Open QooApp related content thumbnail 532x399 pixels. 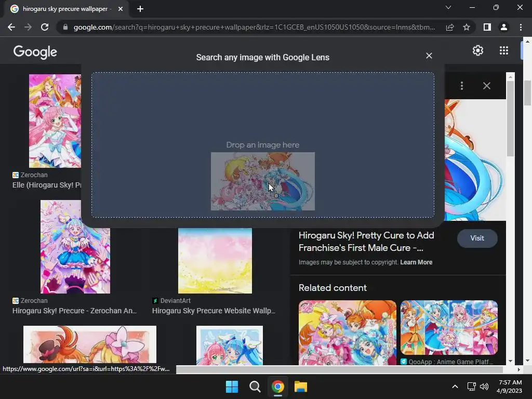(449, 327)
